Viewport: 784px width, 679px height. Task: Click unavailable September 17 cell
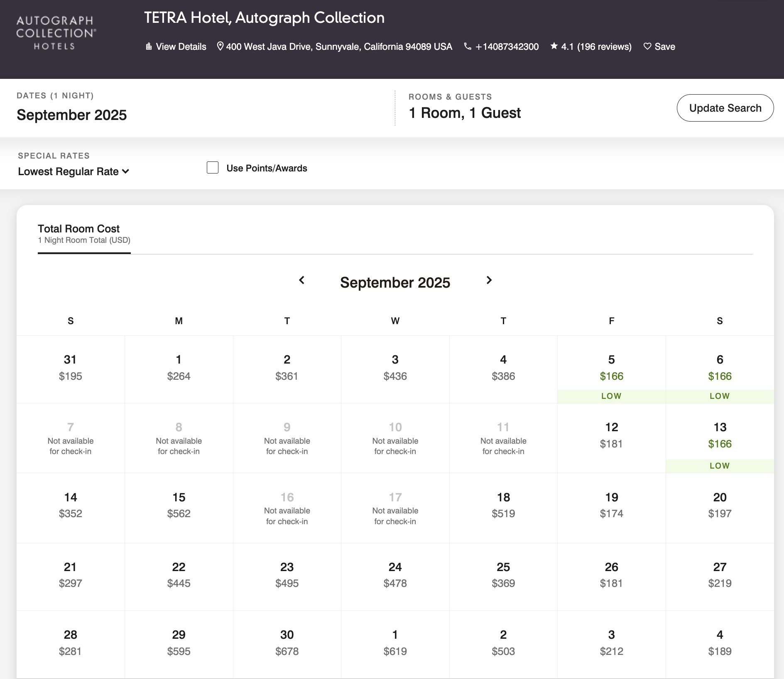tap(395, 508)
